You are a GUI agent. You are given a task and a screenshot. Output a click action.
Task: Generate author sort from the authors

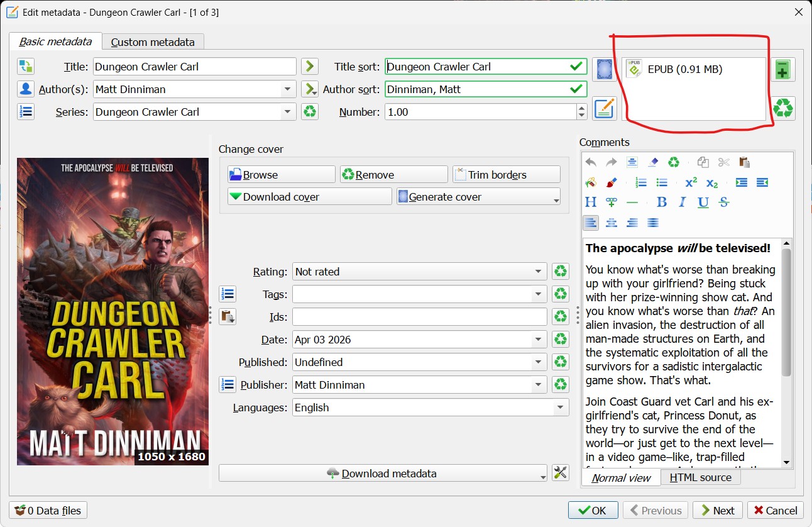[309, 89]
